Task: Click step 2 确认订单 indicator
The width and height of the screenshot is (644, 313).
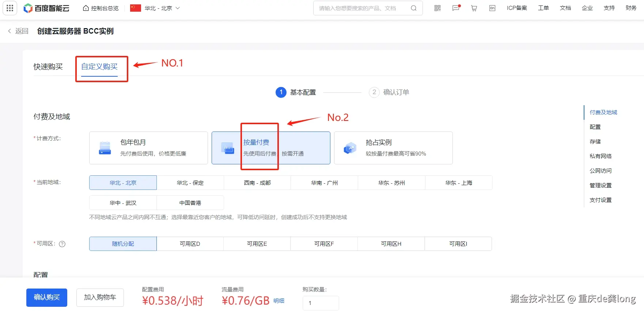Action: [x=389, y=92]
